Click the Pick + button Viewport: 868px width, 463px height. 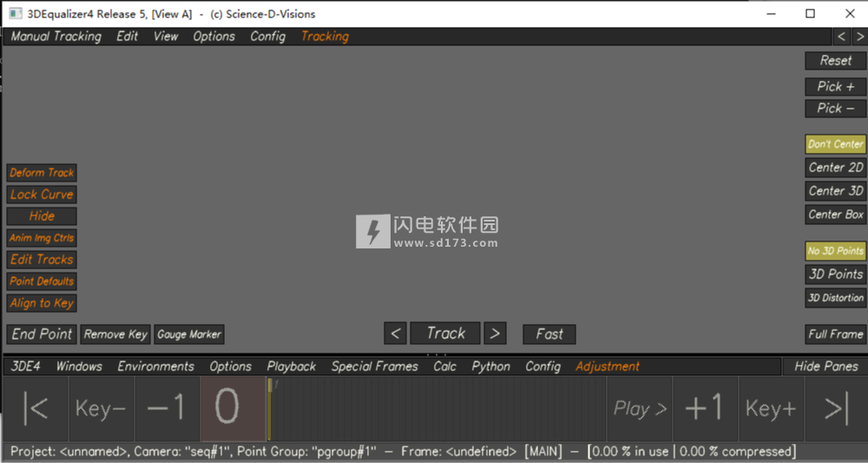coord(835,86)
